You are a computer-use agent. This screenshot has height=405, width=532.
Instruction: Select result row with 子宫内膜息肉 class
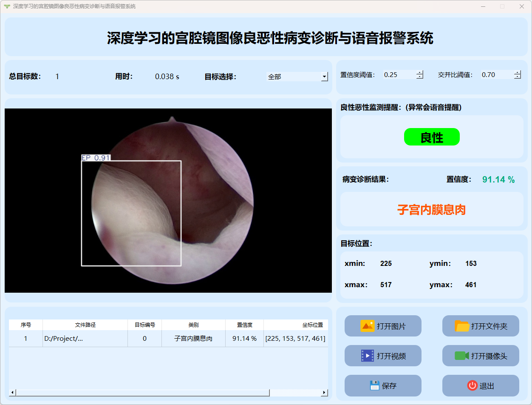pos(193,339)
